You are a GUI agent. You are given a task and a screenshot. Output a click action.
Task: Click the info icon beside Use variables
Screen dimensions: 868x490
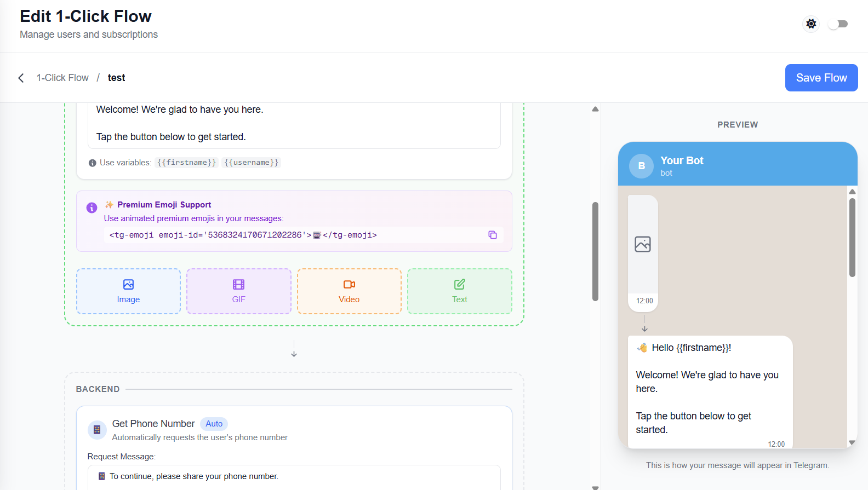92,163
